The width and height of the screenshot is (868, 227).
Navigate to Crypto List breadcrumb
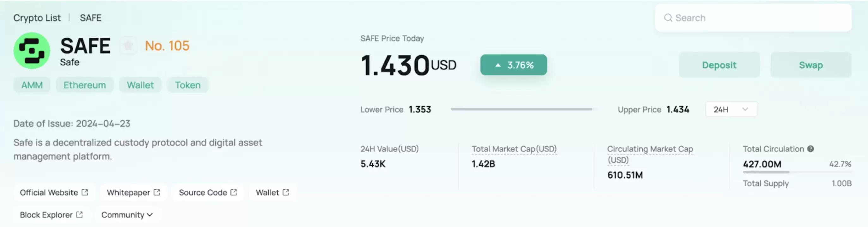pos(37,17)
